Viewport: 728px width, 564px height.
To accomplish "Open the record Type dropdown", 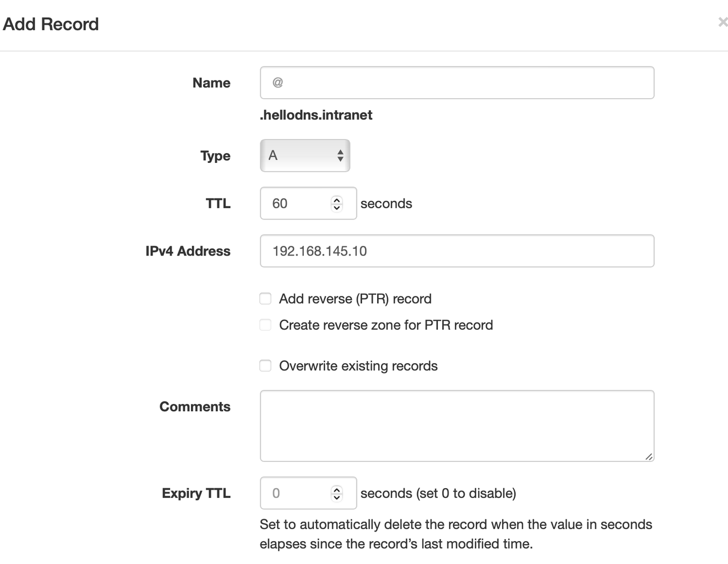I will (305, 155).
